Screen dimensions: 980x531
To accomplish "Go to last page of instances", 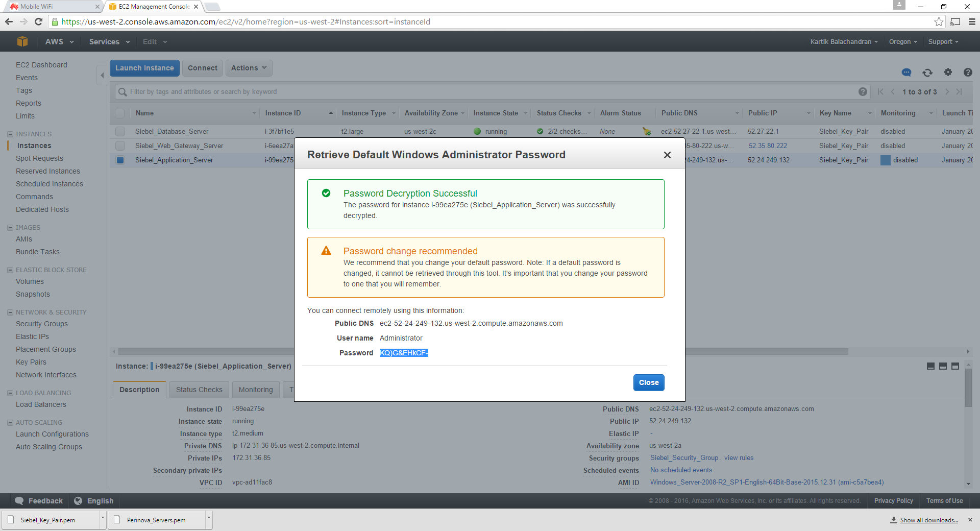I will pyautogui.click(x=959, y=92).
